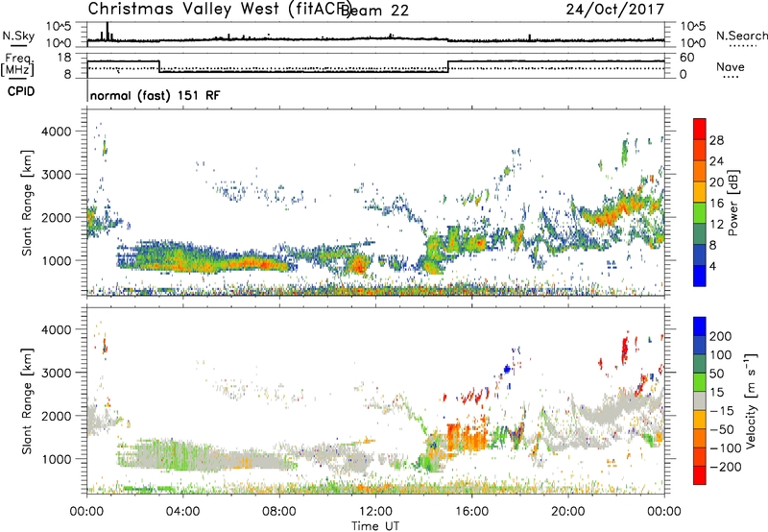Click the '20:00' time tick label

click(567, 512)
